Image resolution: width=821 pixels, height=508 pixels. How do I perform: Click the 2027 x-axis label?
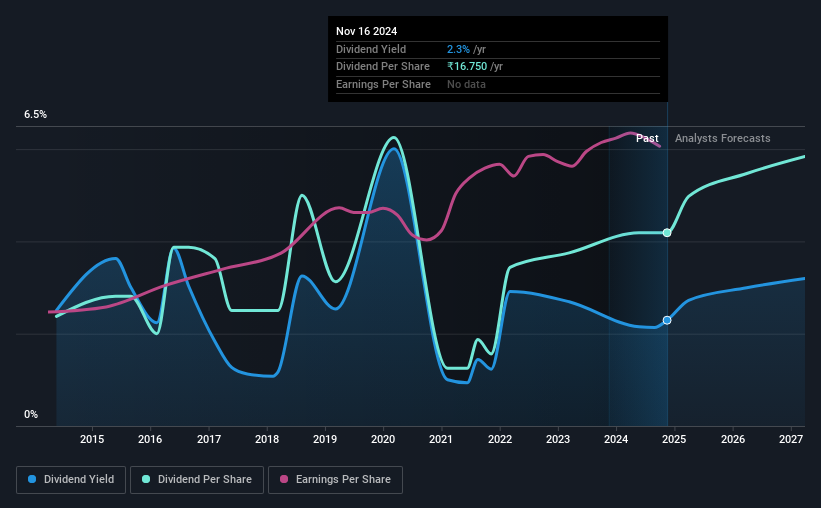tap(791, 439)
